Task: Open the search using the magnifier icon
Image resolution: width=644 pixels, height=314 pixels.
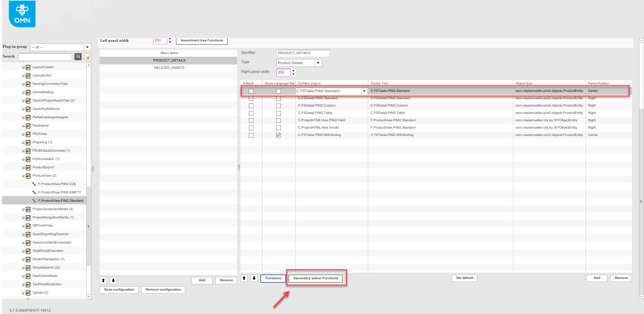Action: [x=78, y=56]
